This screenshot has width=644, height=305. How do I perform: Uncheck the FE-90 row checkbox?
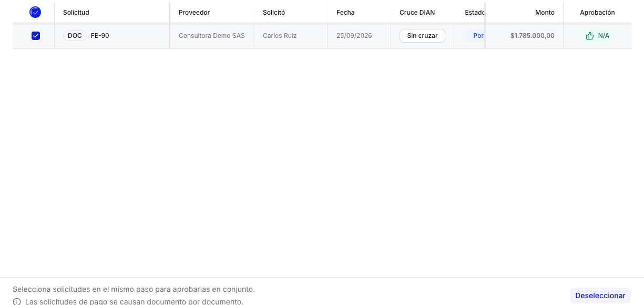pos(36,36)
